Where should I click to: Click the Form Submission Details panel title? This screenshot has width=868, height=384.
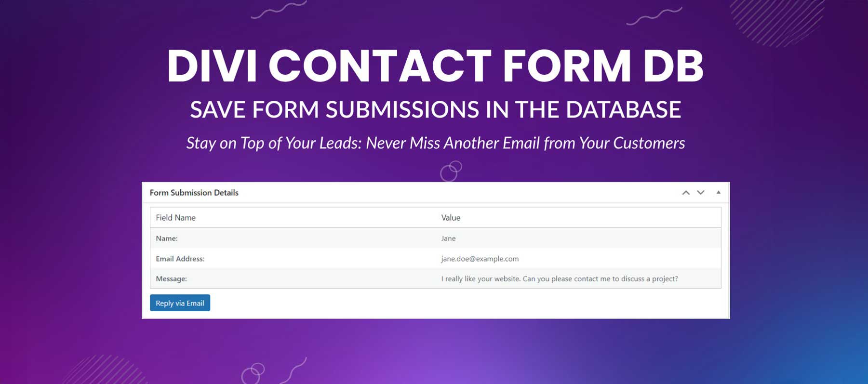(x=194, y=193)
